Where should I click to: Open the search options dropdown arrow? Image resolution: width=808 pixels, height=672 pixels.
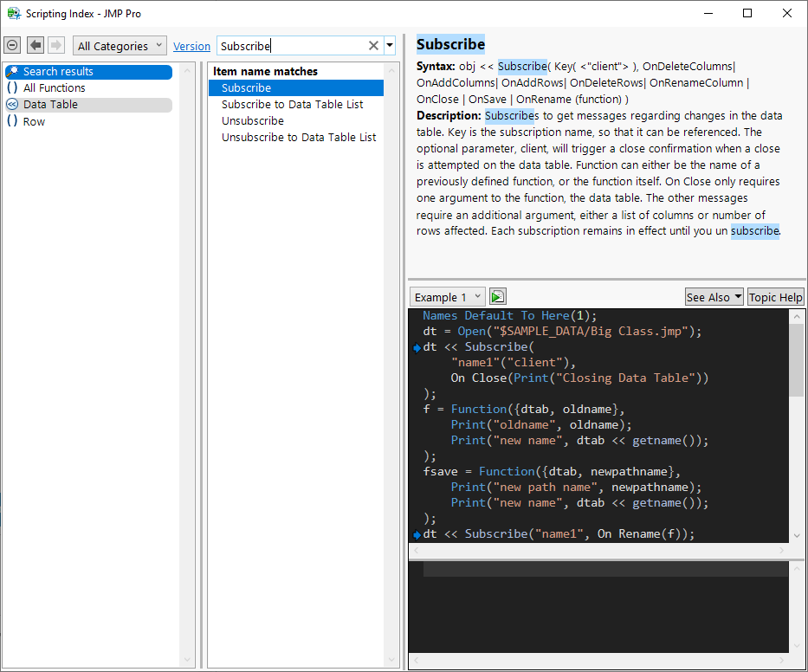[390, 46]
